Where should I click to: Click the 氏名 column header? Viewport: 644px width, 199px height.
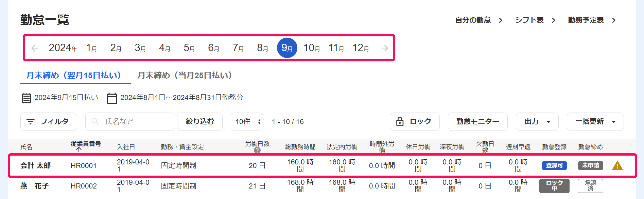click(26, 147)
